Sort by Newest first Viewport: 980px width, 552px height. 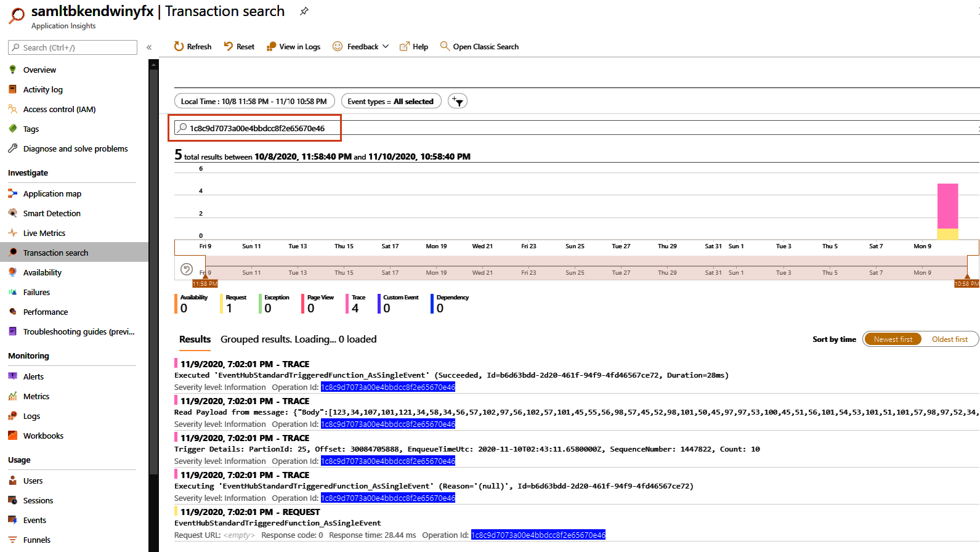[893, 339]
